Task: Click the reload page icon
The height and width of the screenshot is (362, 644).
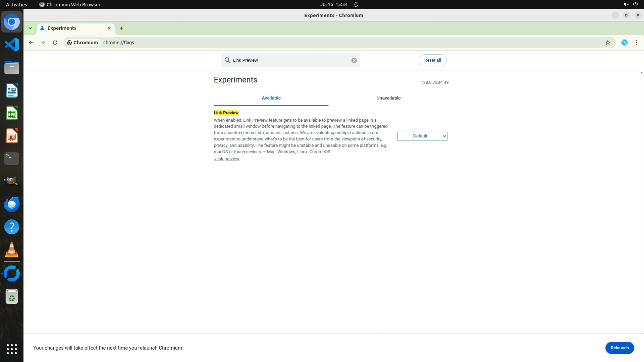Action: (x=55, y=43)
